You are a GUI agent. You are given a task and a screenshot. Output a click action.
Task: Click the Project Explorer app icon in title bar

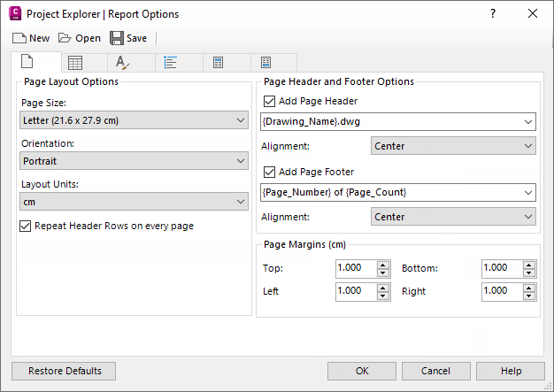point(14,13)
